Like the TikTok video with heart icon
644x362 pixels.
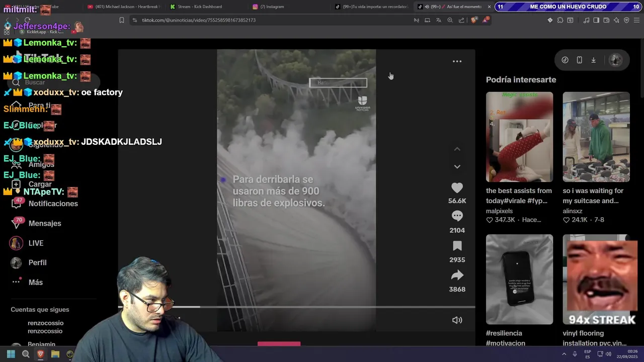[x=457, y=188]
